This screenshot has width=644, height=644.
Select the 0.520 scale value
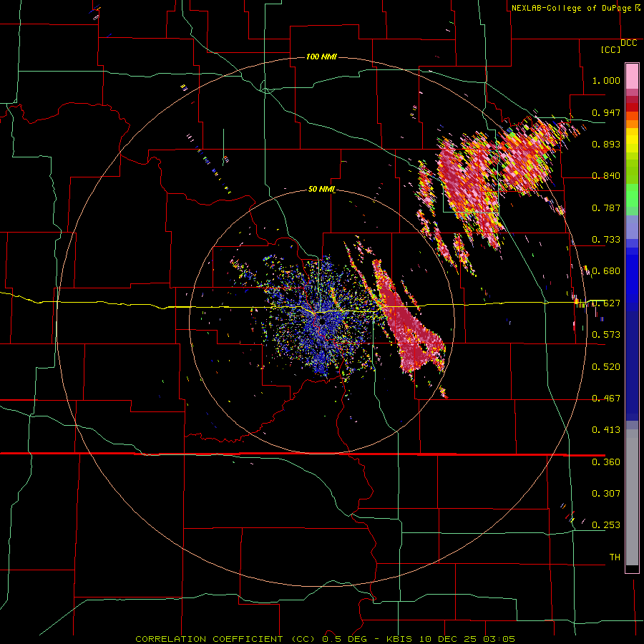pyautogui.click(x=606, y=367)
